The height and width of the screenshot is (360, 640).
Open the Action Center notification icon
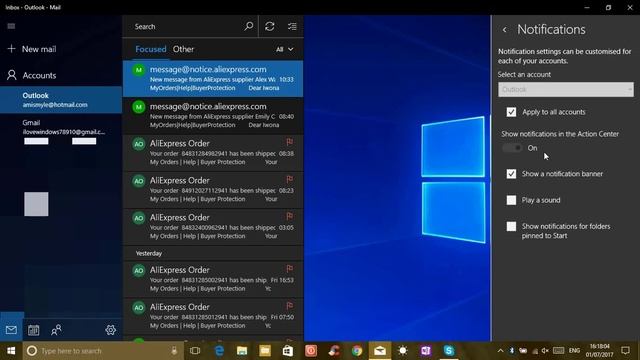[625, 351]
